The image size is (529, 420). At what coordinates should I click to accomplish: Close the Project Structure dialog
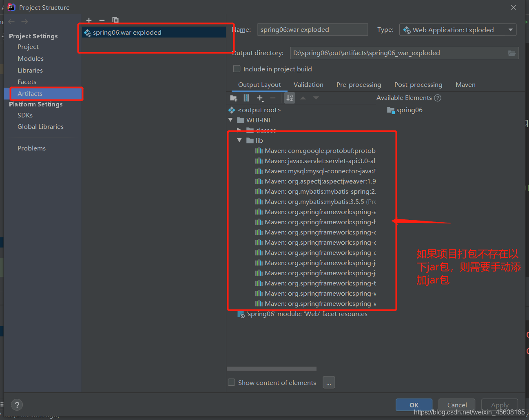click(514, 7)
